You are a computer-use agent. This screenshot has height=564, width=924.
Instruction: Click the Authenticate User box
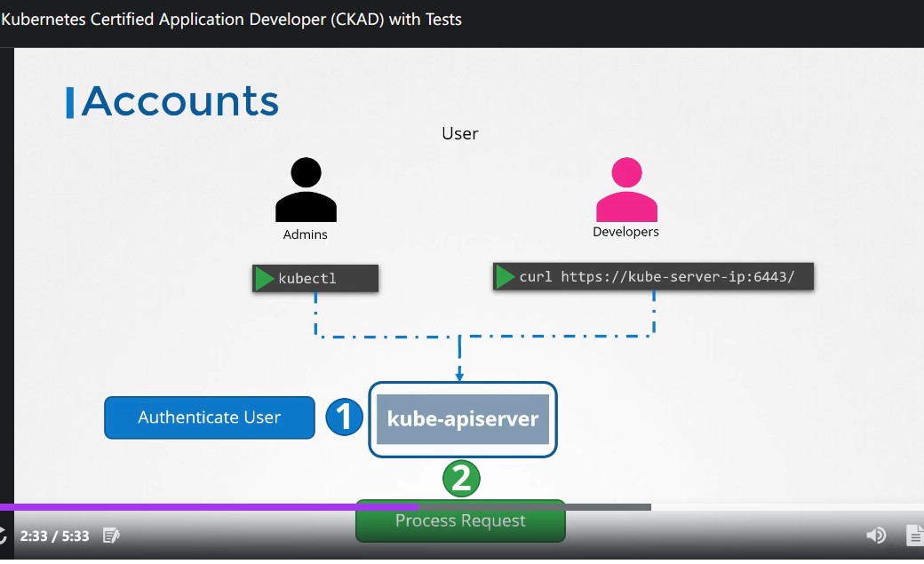209,417
